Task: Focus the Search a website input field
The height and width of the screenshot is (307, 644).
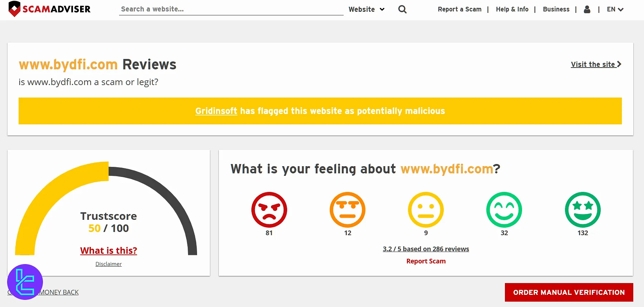Action: [x=231, y=9]
